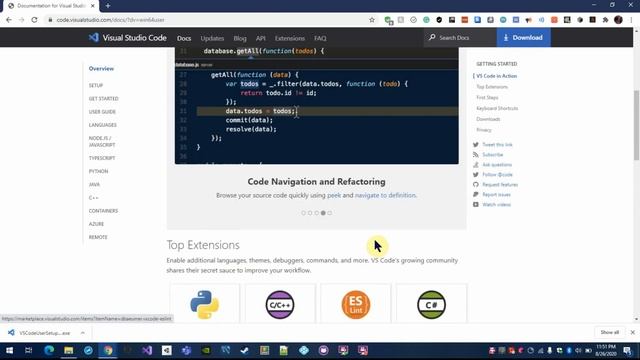Image resolution: width=640 pixels, height=360 pixels.
Task: Open the Docs navigation tab
Action: coord(184,38)
